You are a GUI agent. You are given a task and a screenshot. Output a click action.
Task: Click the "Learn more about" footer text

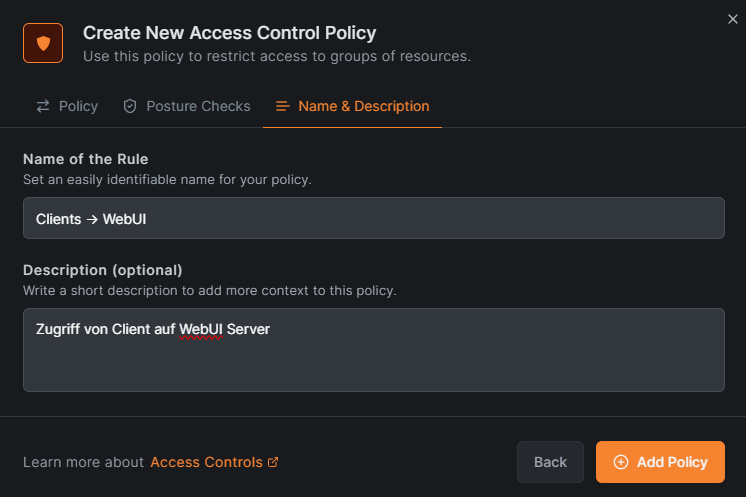point(83,462)
